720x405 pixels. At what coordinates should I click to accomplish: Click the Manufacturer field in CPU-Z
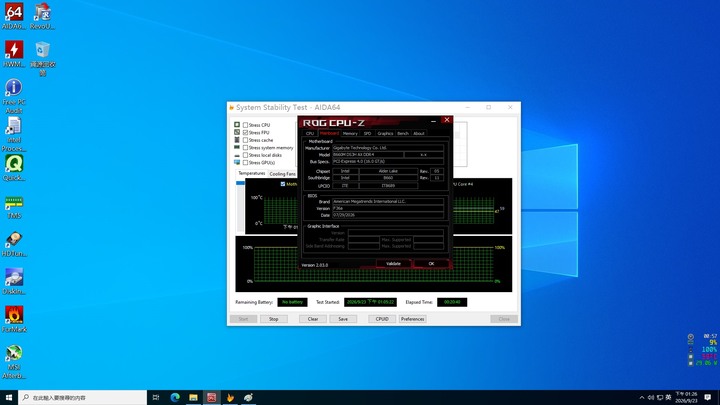[388, 148]
